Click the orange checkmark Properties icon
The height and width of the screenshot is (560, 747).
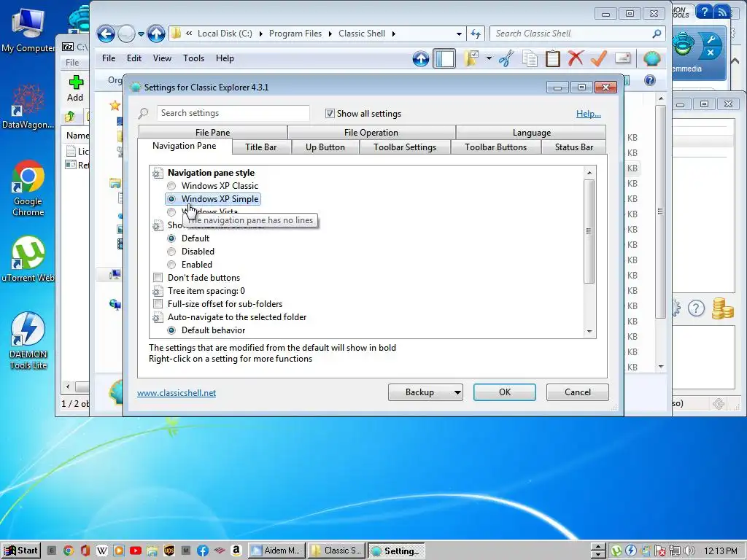tap(599, 58)
